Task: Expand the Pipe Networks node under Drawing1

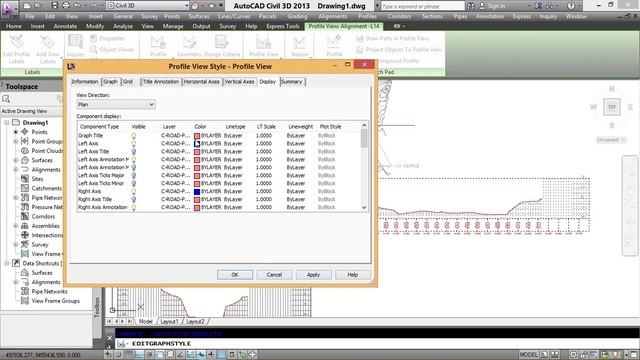Action: [16, 198]
